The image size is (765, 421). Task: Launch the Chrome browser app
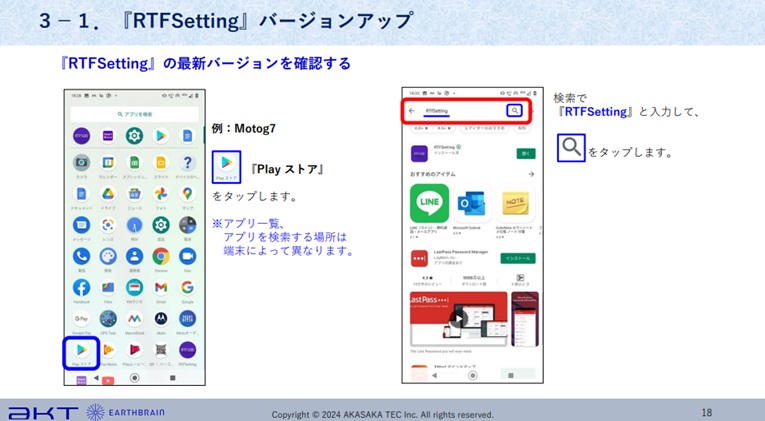[x=161, y=256]
